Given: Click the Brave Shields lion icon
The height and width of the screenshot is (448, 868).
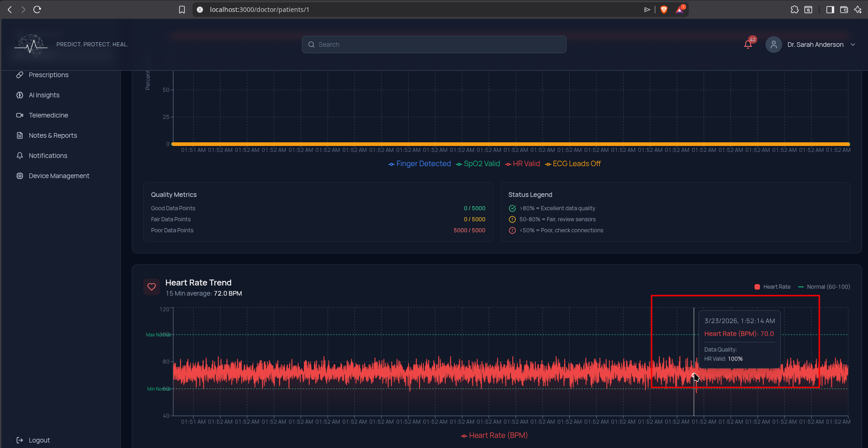Looking at the screenshot, I should point(664,10).
